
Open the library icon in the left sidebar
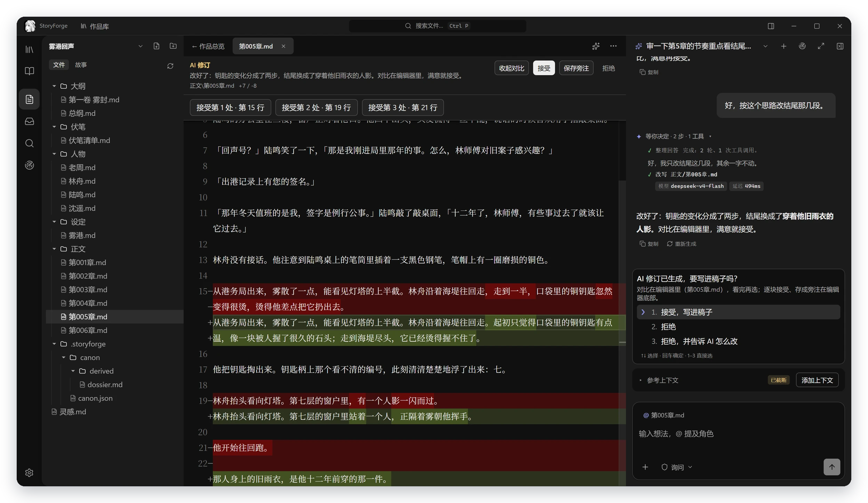click(30, 50)
